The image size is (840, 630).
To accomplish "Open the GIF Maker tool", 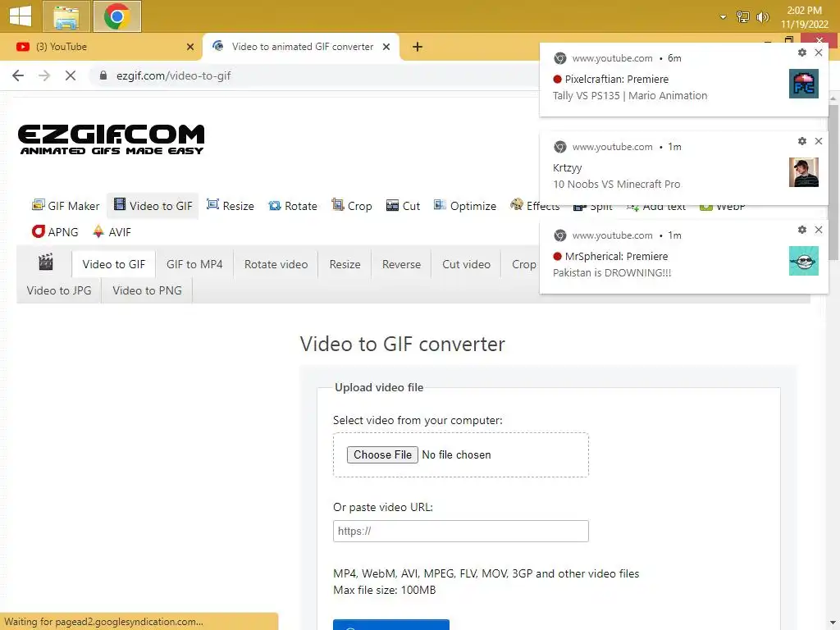I will click(66, 206).
